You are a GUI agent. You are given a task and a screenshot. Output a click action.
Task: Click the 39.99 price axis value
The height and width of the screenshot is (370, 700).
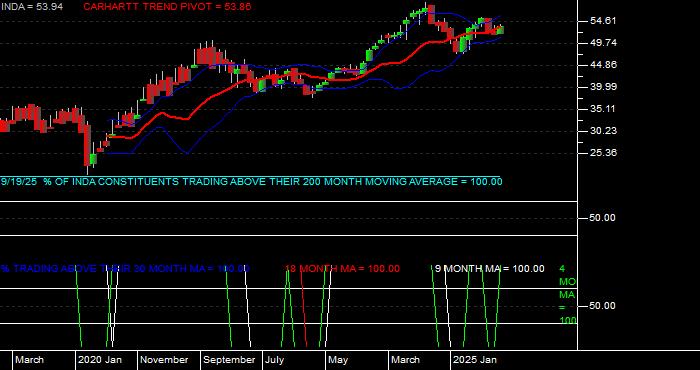604,87
